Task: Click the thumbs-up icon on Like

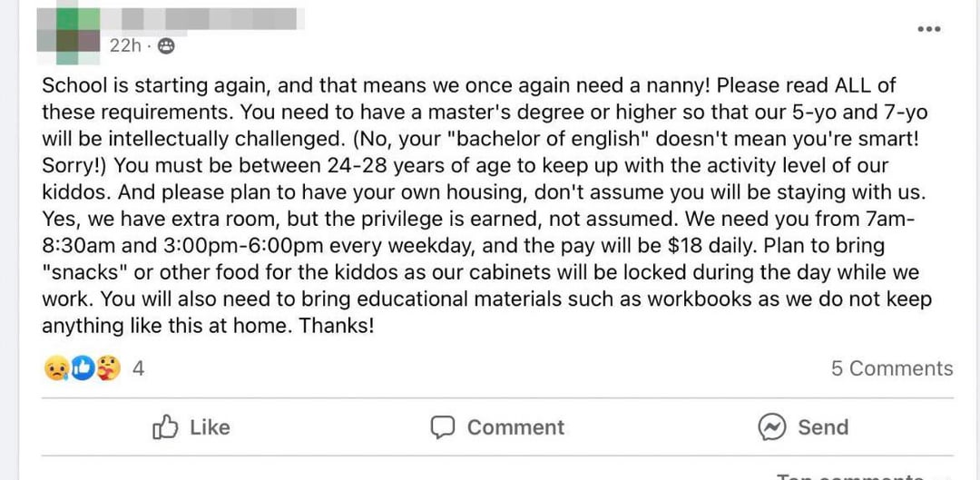Action: (x=165, y=427)
